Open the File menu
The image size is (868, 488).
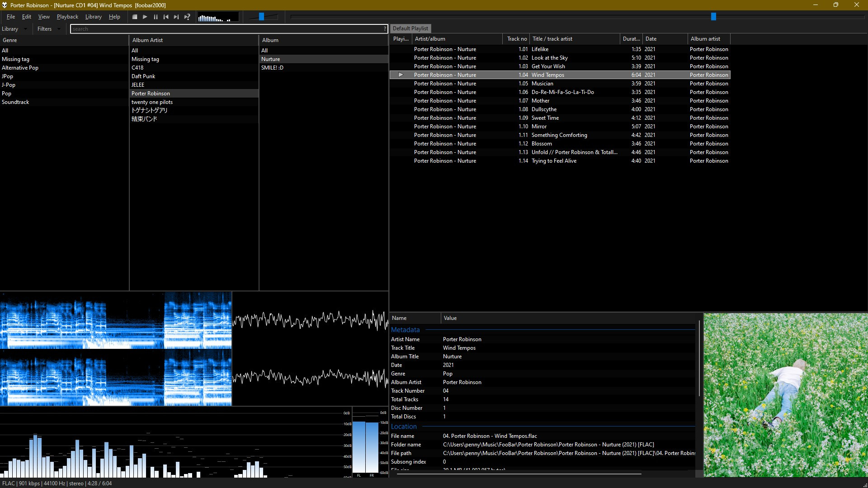click(11, 17)
